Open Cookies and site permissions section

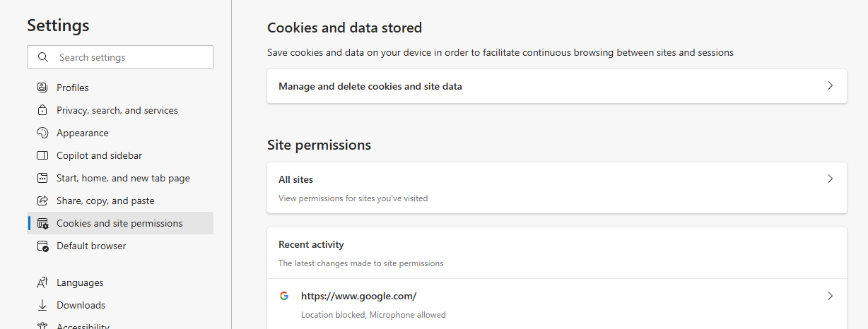tap(119, 223)
